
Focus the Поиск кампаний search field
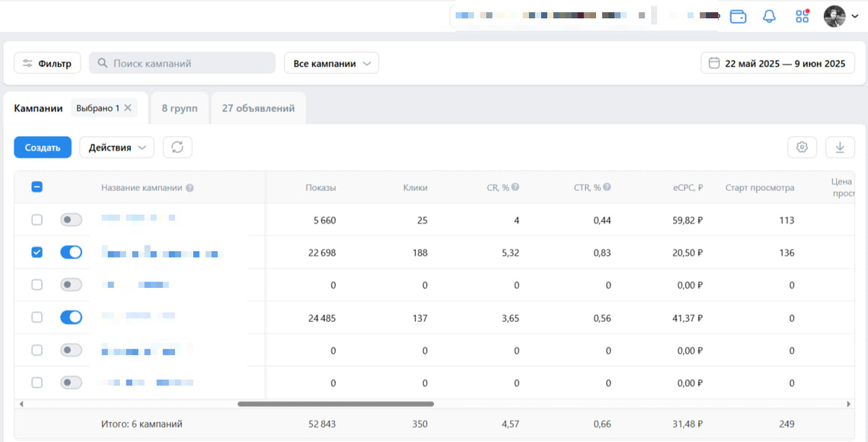click(x=182, y=63)
